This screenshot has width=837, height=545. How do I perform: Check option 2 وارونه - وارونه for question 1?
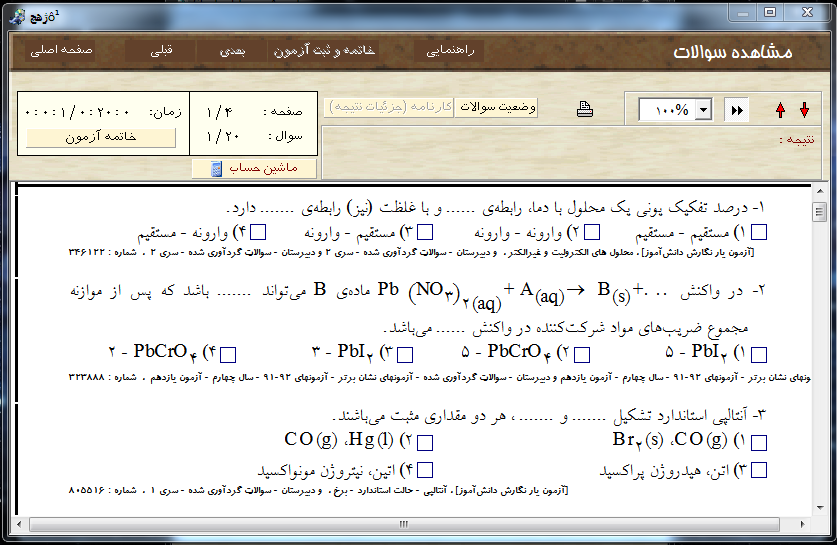pos(591,232)
